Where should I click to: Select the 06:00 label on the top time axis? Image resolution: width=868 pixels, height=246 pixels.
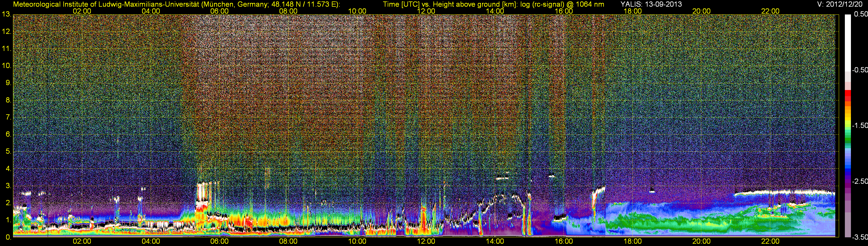click(x=219, y=11)
